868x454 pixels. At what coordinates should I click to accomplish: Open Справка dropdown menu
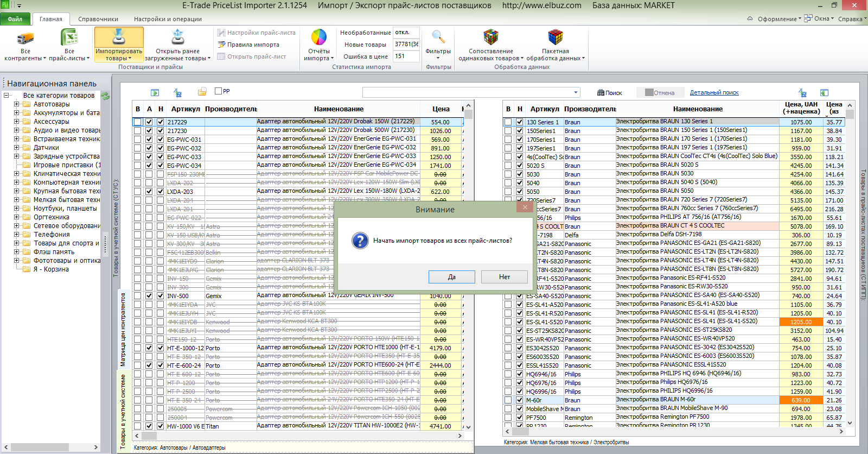(x=852, y=19)
